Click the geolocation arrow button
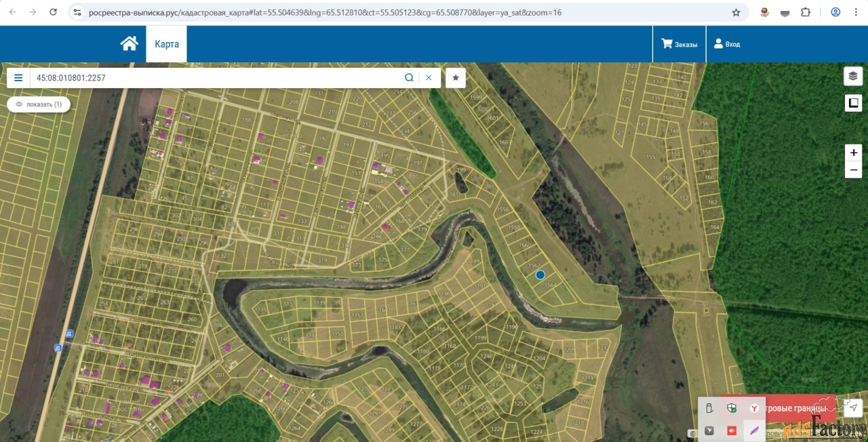868x442 pixels. (853, 407)
